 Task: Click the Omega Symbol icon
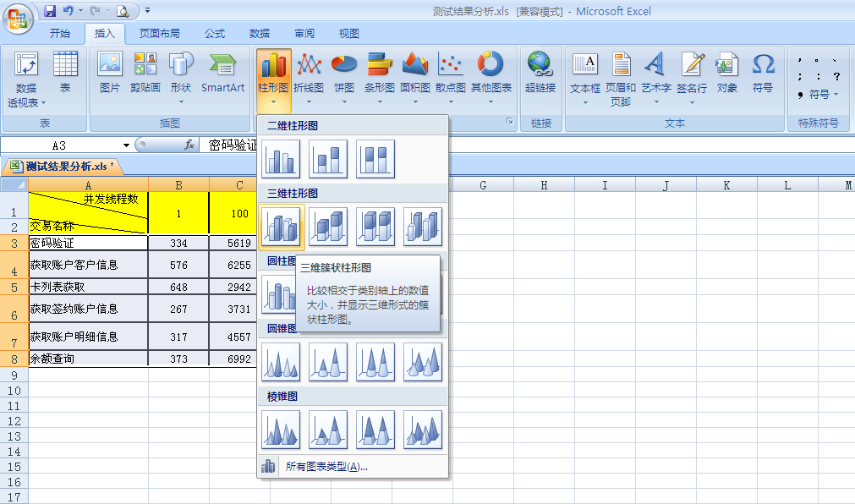point(763,66)
